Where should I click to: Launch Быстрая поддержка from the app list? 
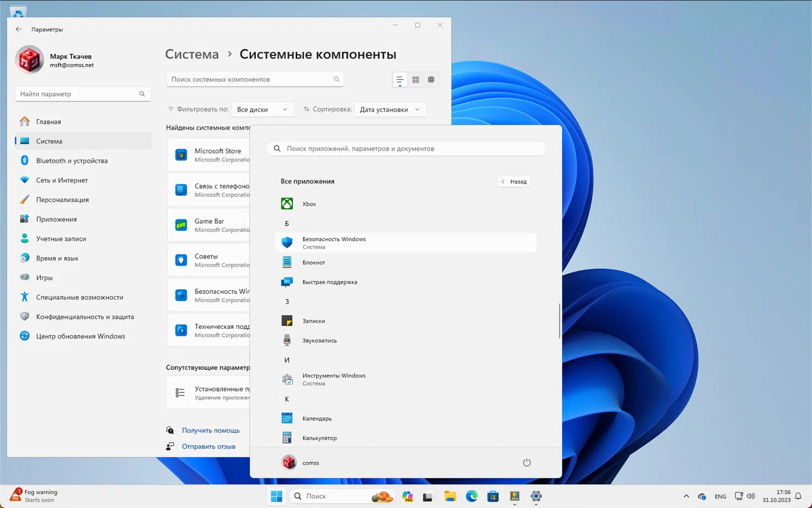point(405,282)
